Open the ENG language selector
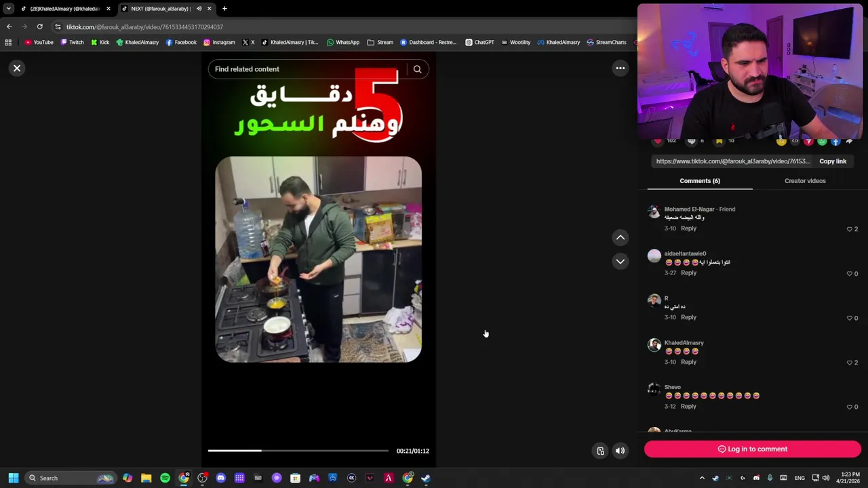This screenshot has height=488, width=868. click(x=800, y=478)
